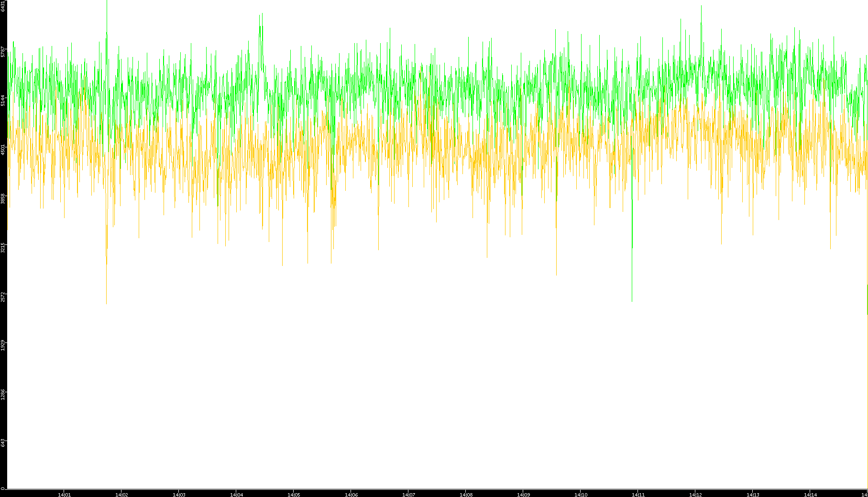Click the 2572 y-axis value
The width and height of the screenshot is (868, 497).
[3, 296]
